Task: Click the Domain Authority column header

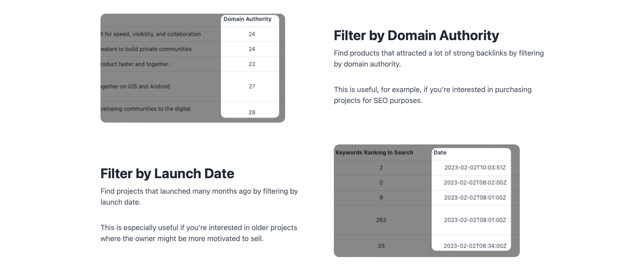Action: [x=247, y=19]
